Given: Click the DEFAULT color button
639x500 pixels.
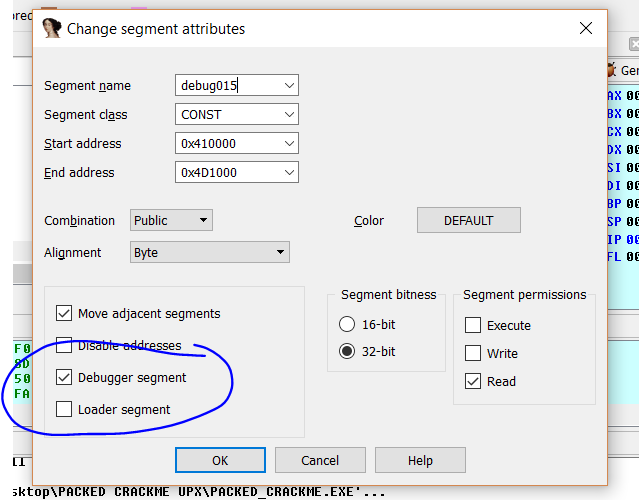Looking at the screenshot, I should [468, 220].
